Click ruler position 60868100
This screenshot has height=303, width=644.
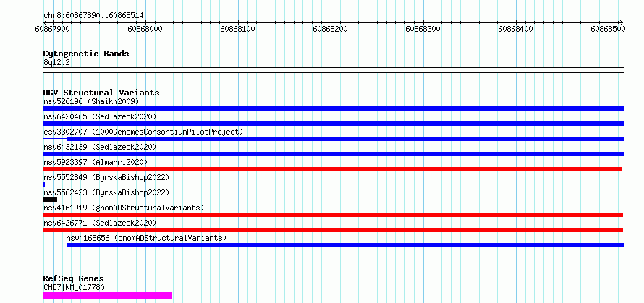(238, 29)
